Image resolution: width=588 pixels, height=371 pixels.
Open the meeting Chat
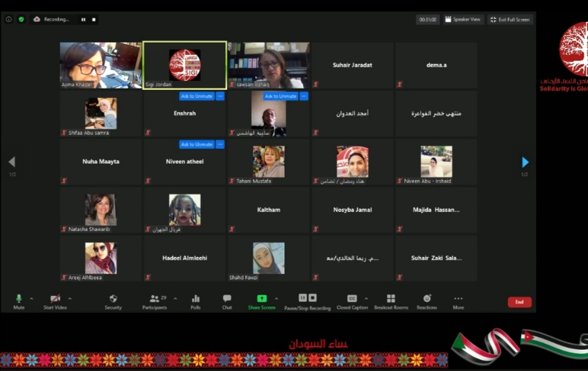click(x=226, y=300)
